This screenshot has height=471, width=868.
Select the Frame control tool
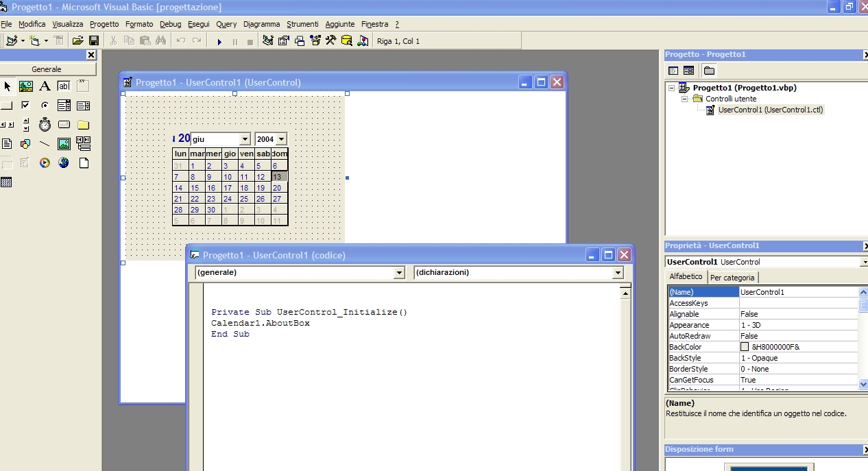(x=83, y=86)
